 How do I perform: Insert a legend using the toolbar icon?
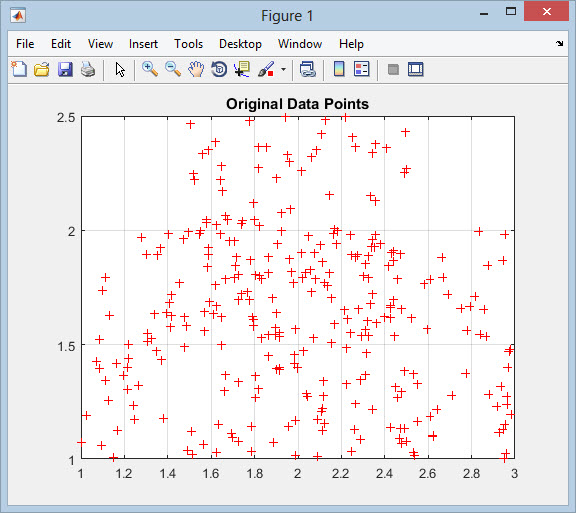pos(361,69)
